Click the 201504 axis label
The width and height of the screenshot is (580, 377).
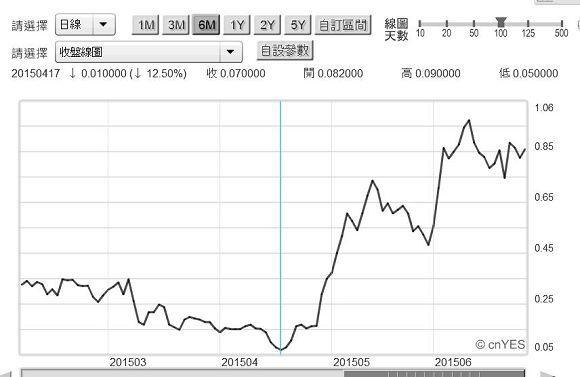pos(239,362)
